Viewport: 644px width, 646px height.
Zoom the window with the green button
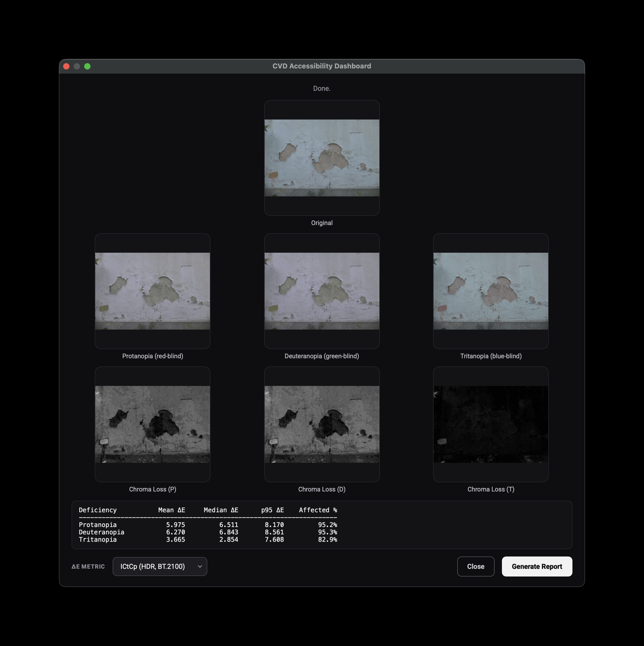coord(87,66)
